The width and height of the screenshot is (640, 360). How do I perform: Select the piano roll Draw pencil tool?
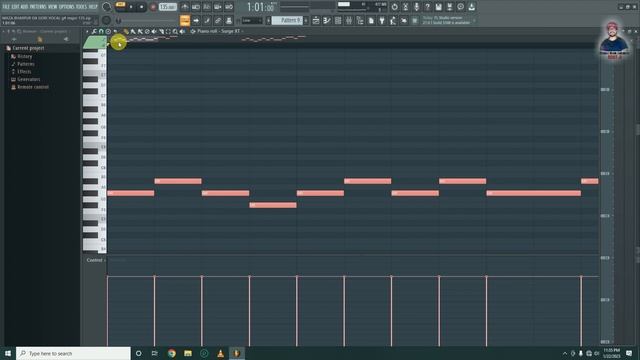126,31
